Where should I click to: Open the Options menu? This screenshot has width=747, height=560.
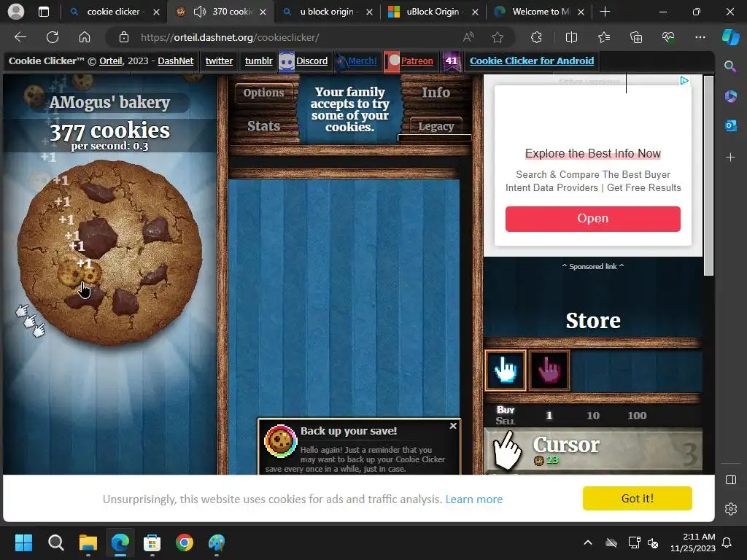click(x=263, y=93)
